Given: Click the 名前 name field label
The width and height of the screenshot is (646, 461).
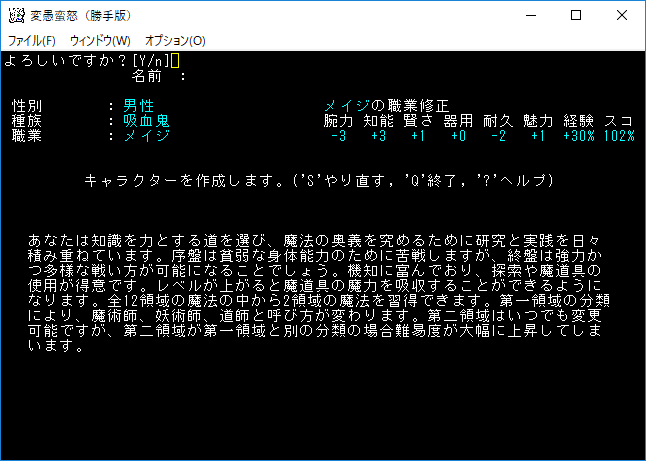Looking at the screenshot, I should (x=146, y=75).
